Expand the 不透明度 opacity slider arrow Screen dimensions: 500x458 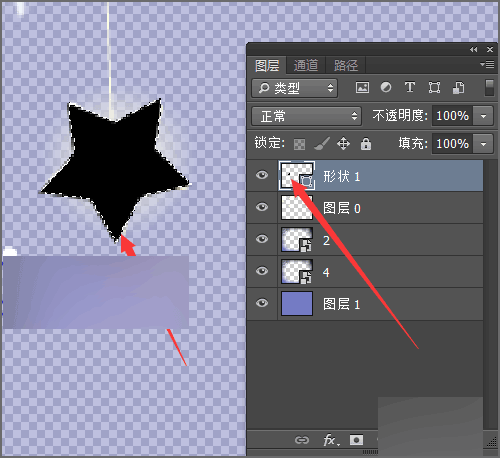pyautogui.click(x=483, y=116)
